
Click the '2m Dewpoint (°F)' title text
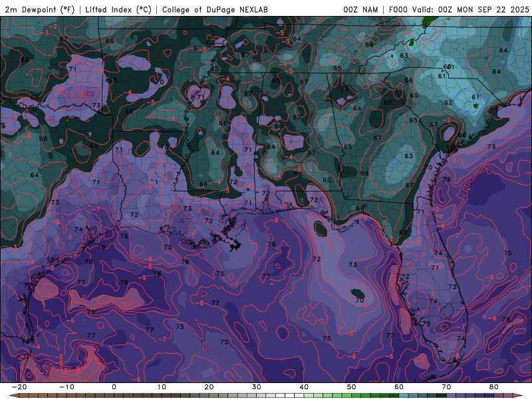click(x=39, y=9)
